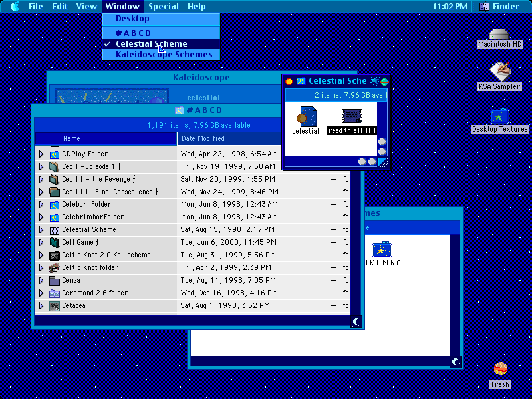Click the Finder application menu icon
This screenshot has height=399, width=532.
484,7
